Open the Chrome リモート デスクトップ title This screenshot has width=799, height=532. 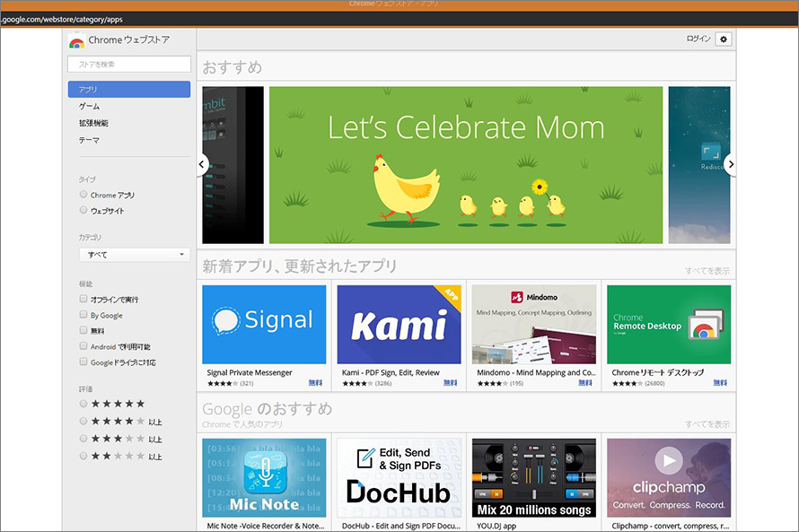tap(658, 372)
